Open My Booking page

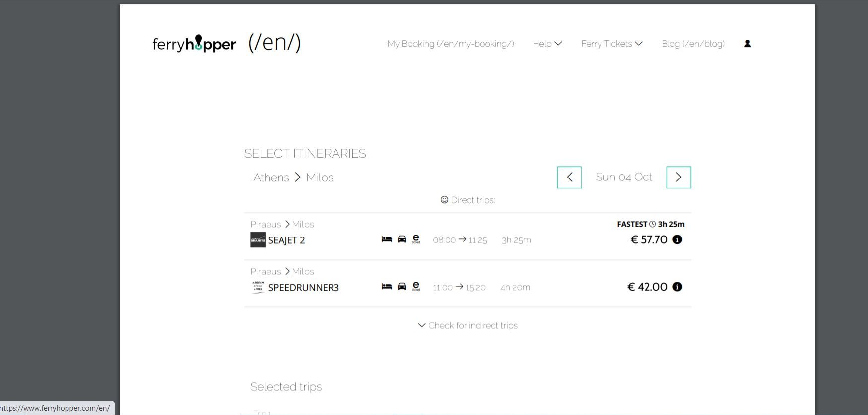coord(450,44)
